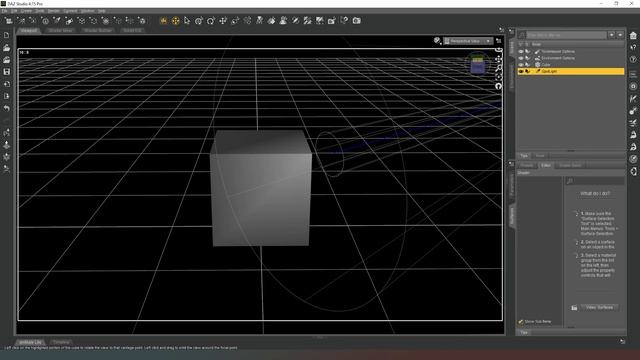The image size is (640, 360).
Task: Switch to the Timeline tab
Action: [60, 342]
